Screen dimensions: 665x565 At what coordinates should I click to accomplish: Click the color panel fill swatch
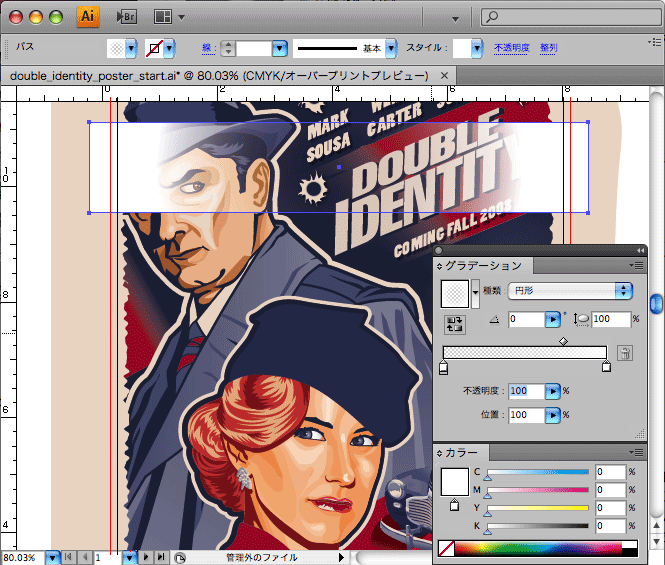[455, 482]
